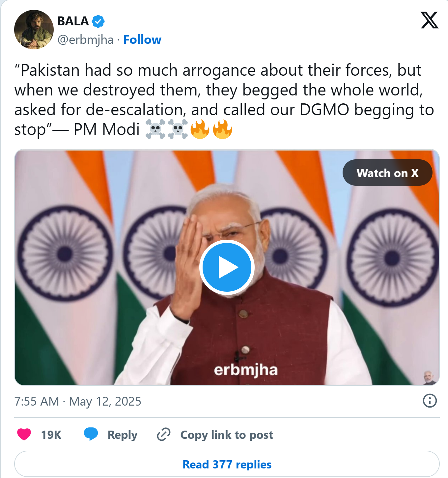Click Read 377 replies button
This screenshot has height=478, width=448.
tap(227, 464)
